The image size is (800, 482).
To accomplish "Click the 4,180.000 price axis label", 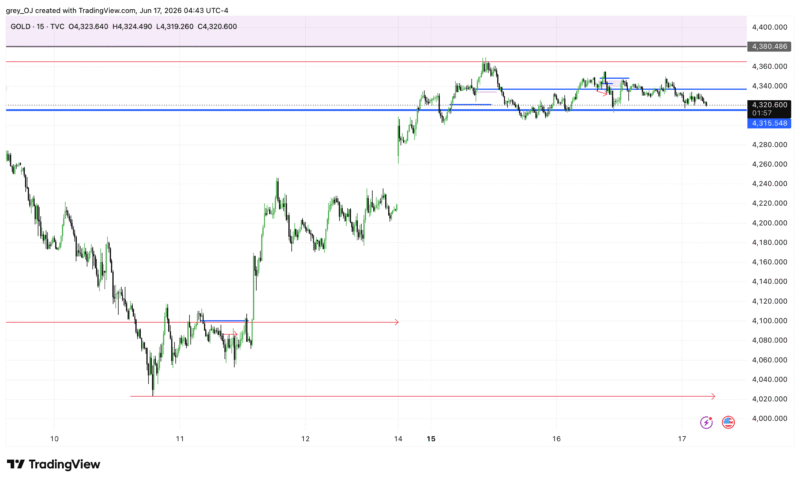I will tap(769, 242).
